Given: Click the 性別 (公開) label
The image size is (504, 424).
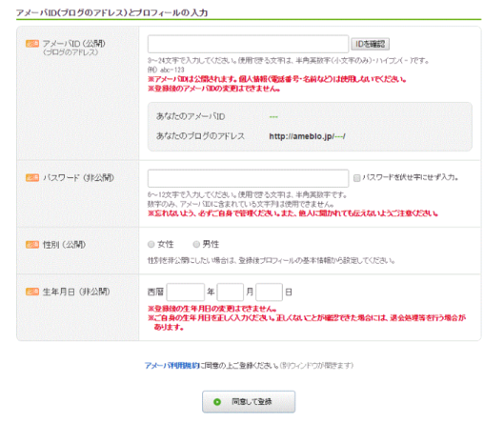Looking at the screenshot, I should pos(64,245).
